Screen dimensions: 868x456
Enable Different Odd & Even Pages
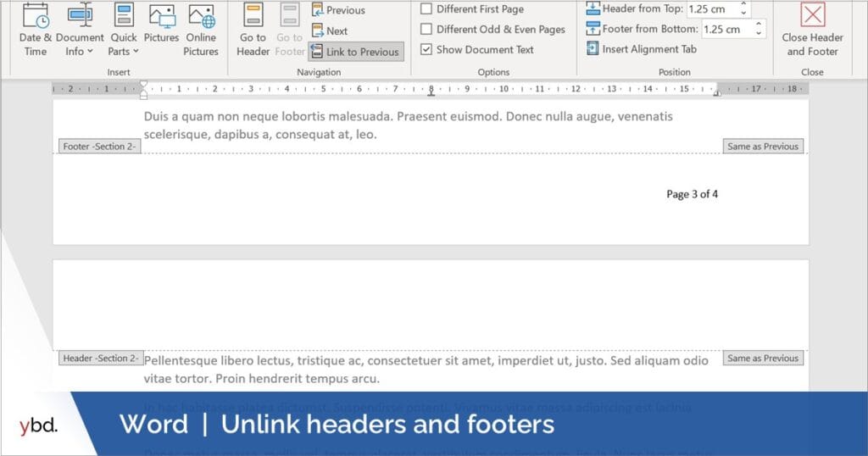(493, 30)
